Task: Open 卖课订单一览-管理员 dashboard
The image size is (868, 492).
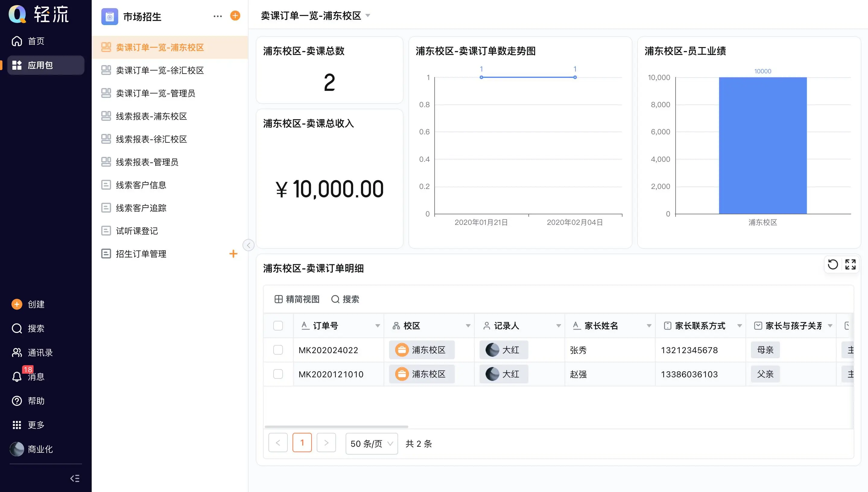Action: click(x=170, y=93)
